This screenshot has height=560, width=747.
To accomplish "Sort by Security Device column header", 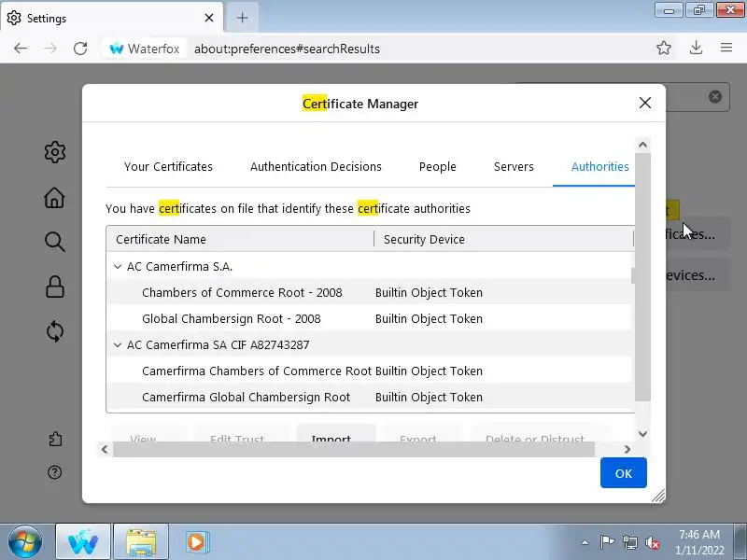I will 503,239.
